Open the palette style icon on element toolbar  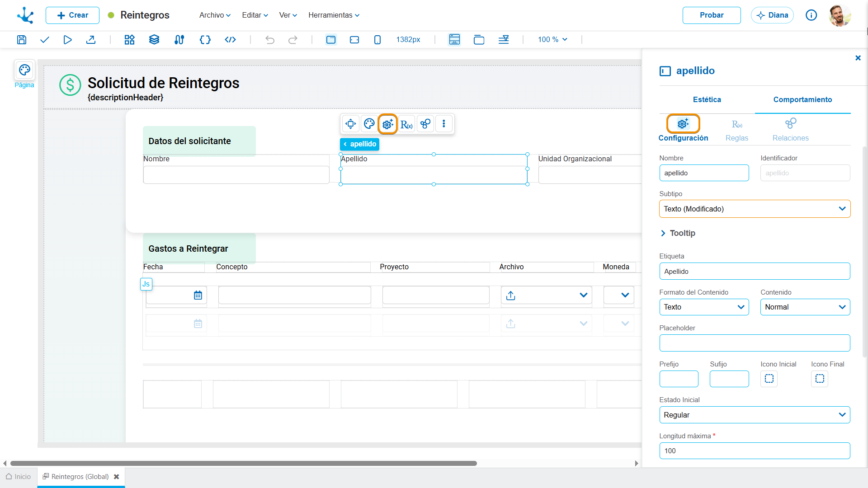click(x=369, y=124)
